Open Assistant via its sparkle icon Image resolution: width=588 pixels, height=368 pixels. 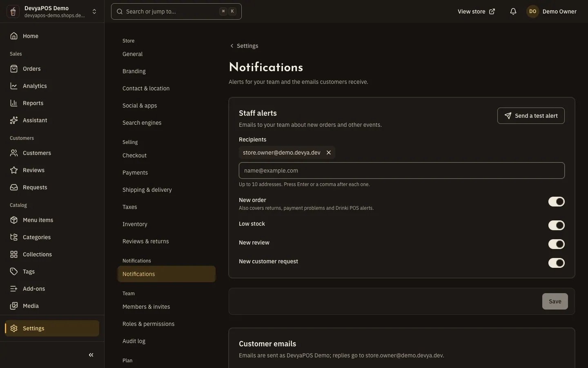tap(14, 120)
